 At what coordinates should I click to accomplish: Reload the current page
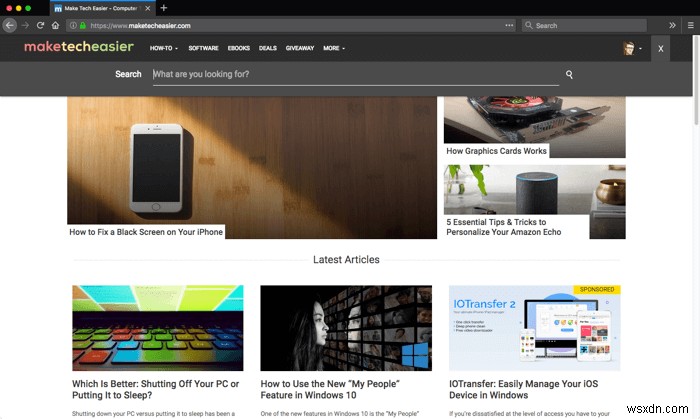coord(40,25)
